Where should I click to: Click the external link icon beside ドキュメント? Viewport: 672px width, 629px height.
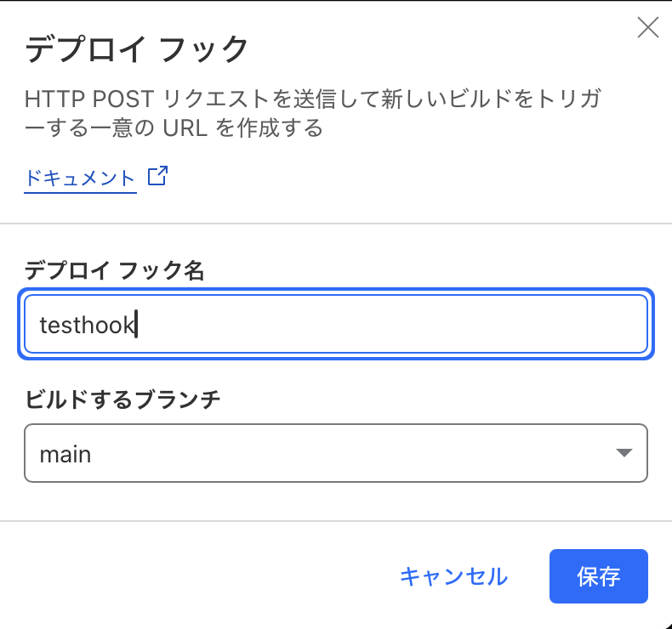click(x=157, y=177)
